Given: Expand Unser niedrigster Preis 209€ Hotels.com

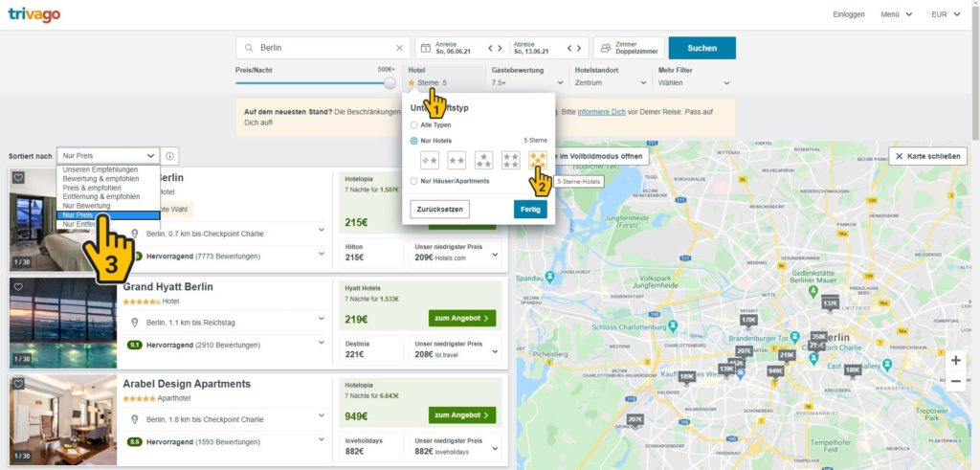Looking at the screenshot, I should [x=455, y=253].
